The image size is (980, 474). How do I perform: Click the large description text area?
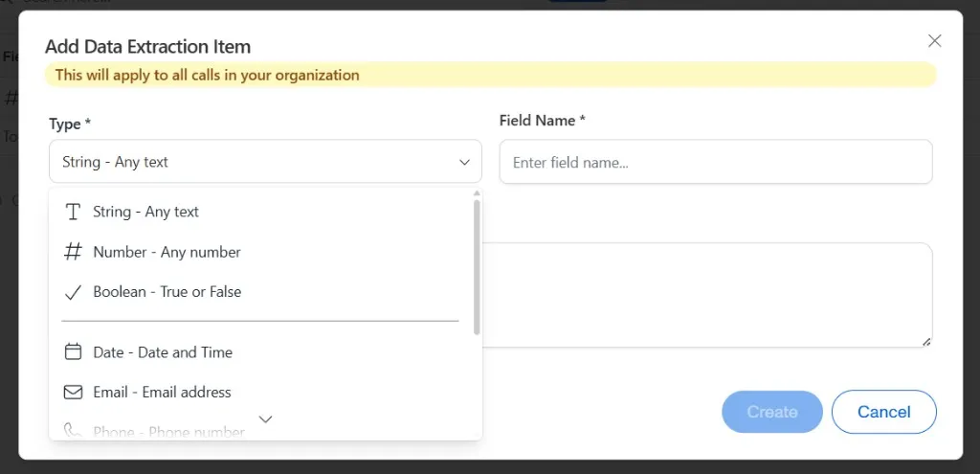707,295
